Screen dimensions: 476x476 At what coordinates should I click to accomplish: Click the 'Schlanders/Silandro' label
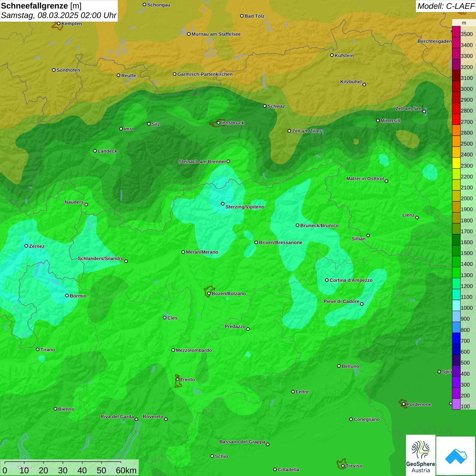101,258
